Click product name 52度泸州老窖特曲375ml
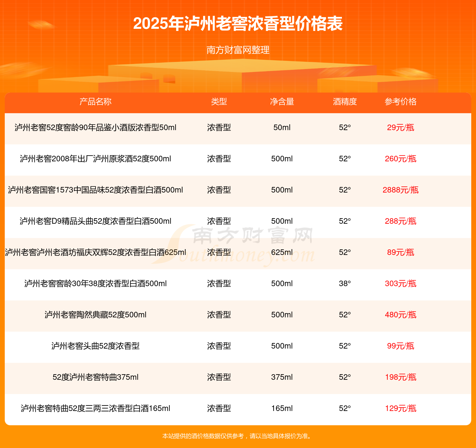Image resolution: width=476 pixels, height=448 pixels. click(95, 377)
